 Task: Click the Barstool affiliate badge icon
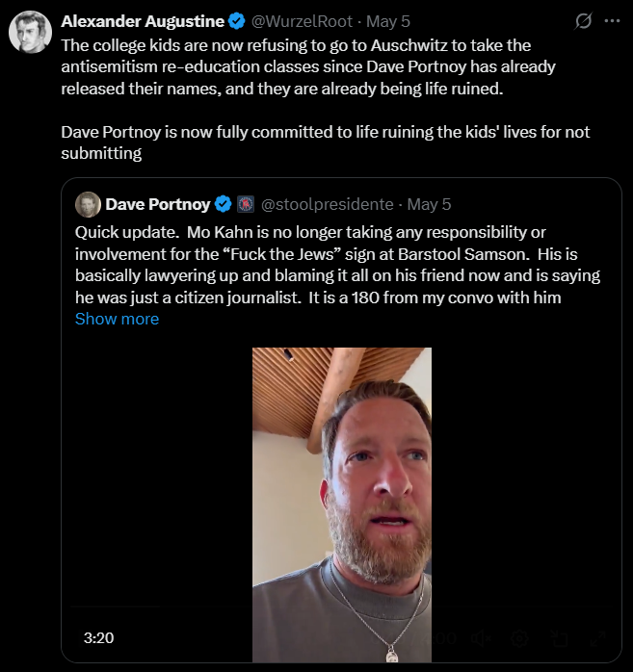pos(244,204)
